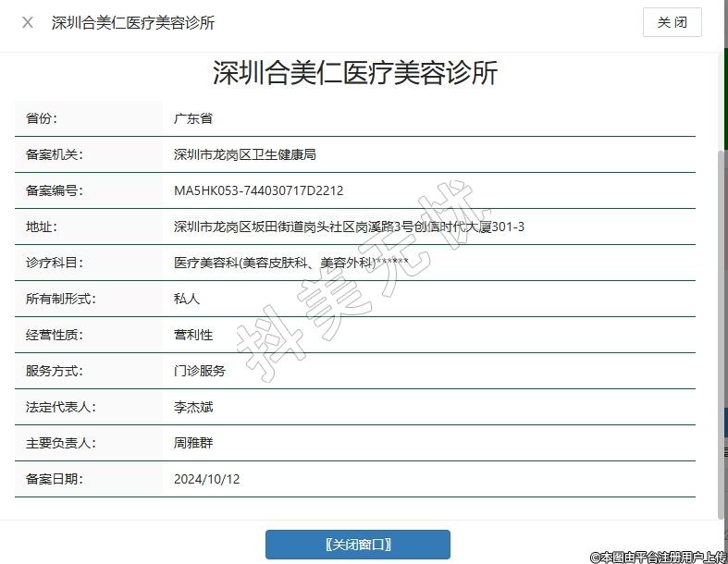Image resolution: width=728 pixels, height=564 pixels.
Task: Select registration number MA5HK053-744030717D2212
Action: coord(258,191)
